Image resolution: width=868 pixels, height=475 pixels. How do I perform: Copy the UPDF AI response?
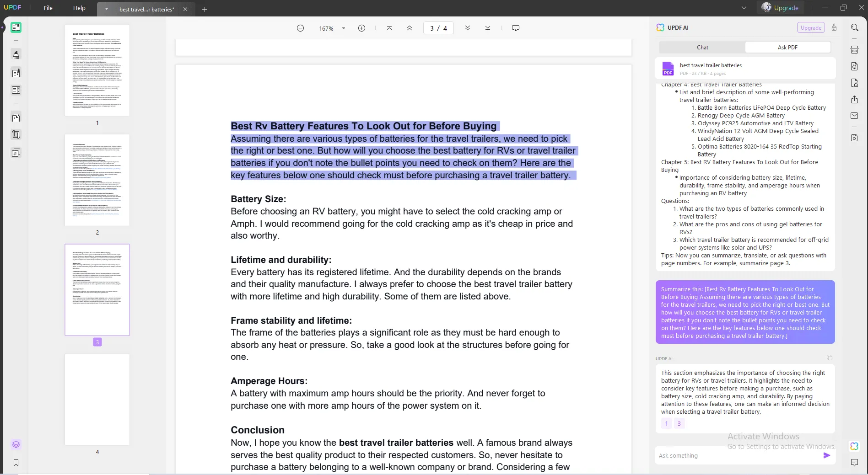(x=830, y=358)
